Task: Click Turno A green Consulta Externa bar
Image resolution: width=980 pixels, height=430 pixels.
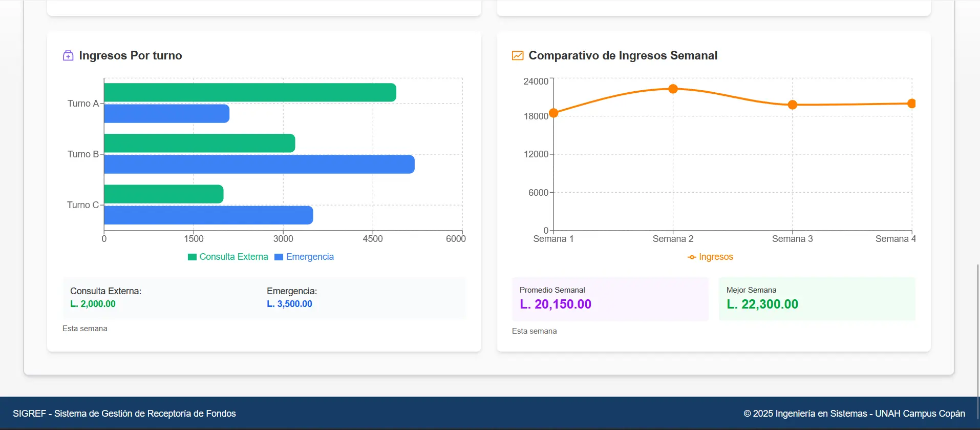Action: (x=250, y=92)
